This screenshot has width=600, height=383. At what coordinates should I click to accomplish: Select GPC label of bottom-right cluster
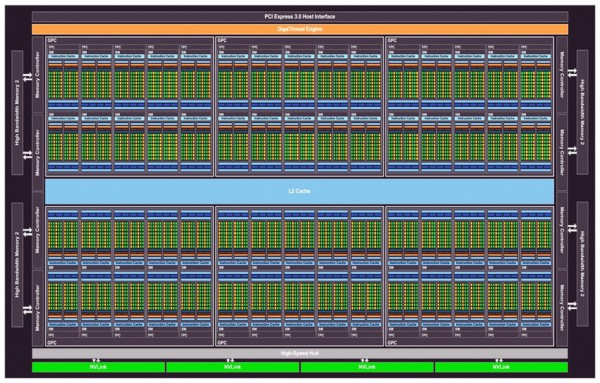pyautogui.click(x=392, y=342)
